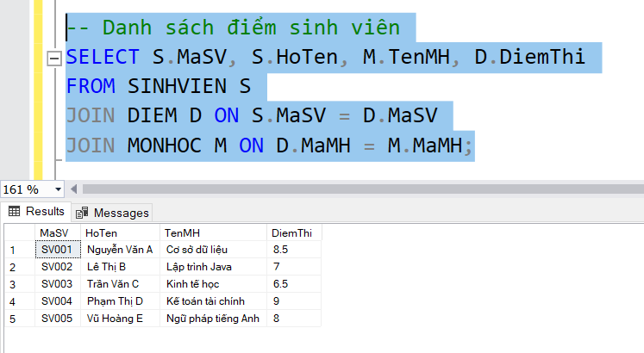
Task: Click the Vũ Hoàng E cell
Action: pyautogui.click(x=116, y=319)
